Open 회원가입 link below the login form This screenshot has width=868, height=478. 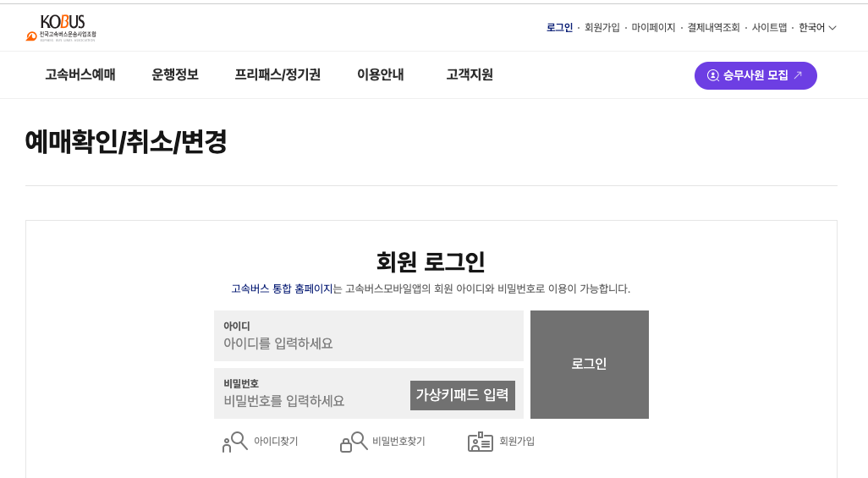coord(517,442)
